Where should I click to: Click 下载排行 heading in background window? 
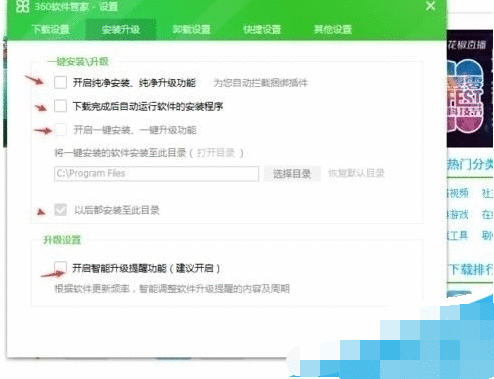tap(471, 269)
